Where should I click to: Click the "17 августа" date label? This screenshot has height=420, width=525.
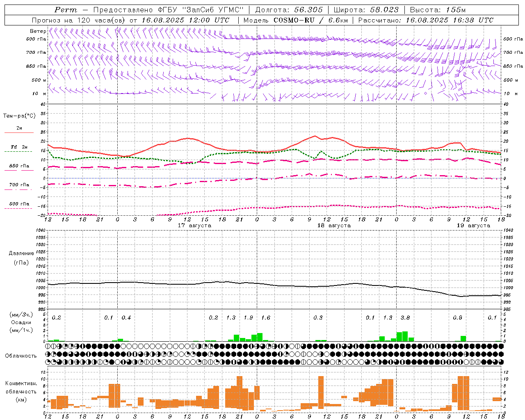coord(194,226)
